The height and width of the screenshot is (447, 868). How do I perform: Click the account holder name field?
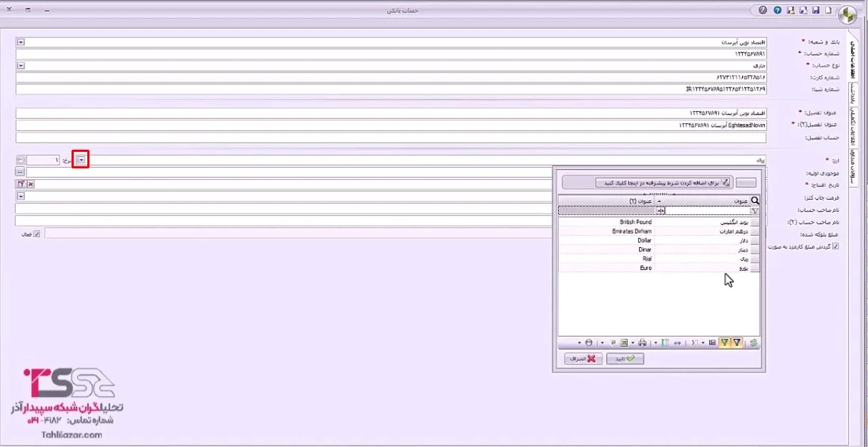391,209
